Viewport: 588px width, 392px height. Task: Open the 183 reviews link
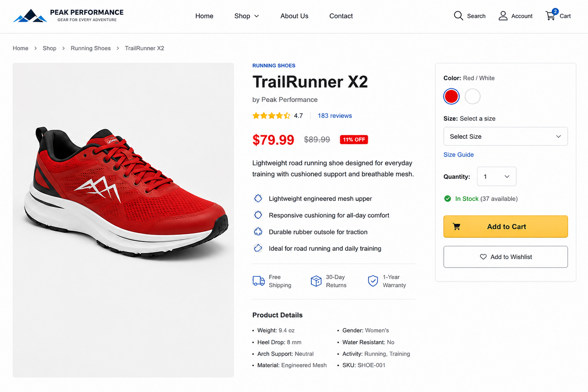click(334, 116)
